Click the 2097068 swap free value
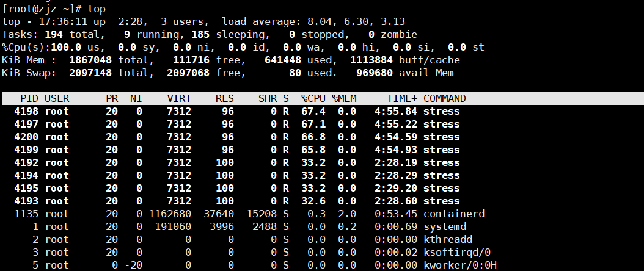 click(x=188, y=73)
